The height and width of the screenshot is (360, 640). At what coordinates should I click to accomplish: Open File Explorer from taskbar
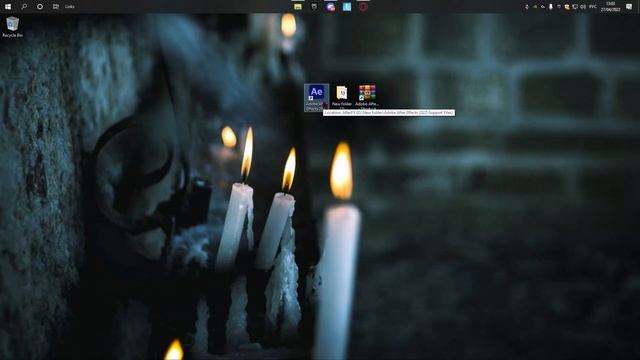coord(298,7)
